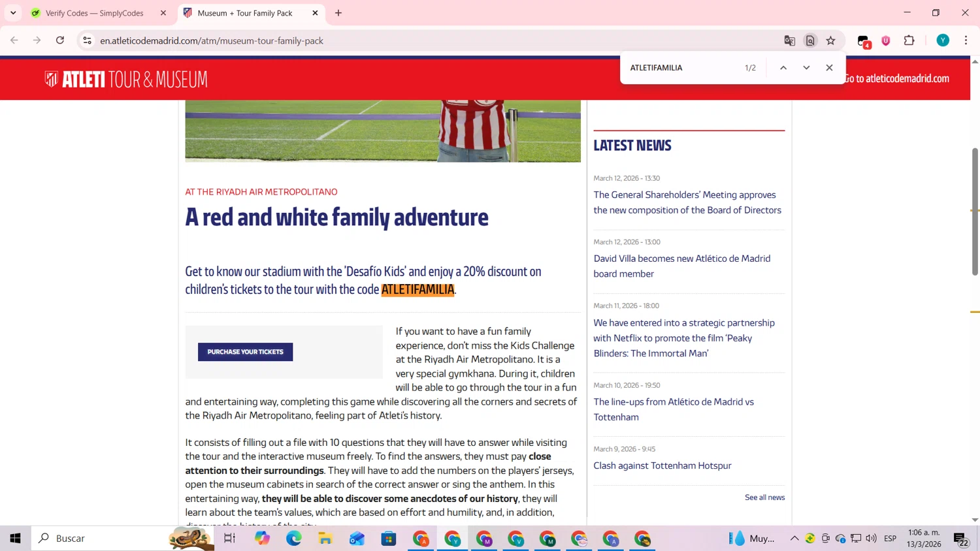This screenshot has width=980, height=551.
Task: Follow the Go to atleticodemadrid.com link
Action: pos(898,78)
